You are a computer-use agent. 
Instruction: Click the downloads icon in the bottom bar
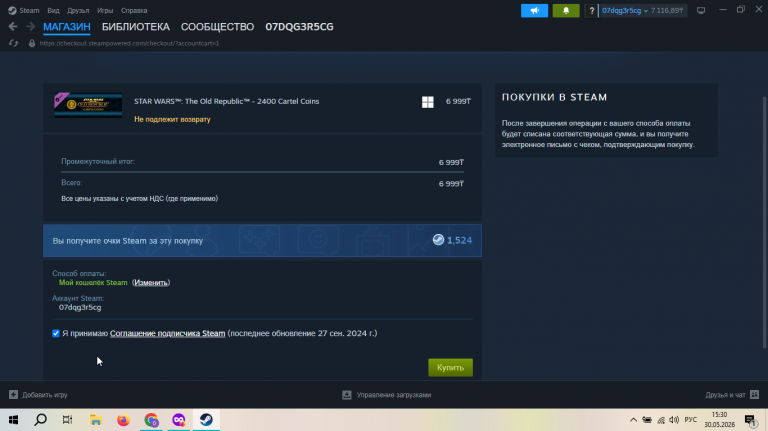click(x=347, y=395)
